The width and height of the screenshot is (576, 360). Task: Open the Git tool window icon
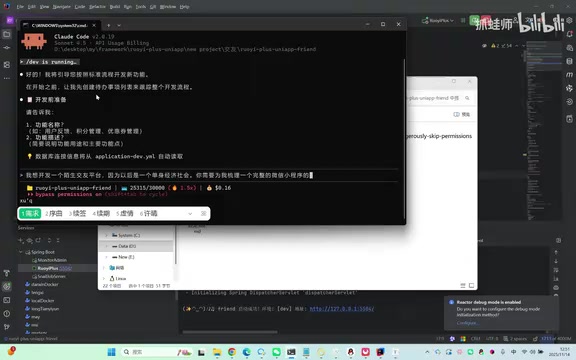[x=7, y=327]
